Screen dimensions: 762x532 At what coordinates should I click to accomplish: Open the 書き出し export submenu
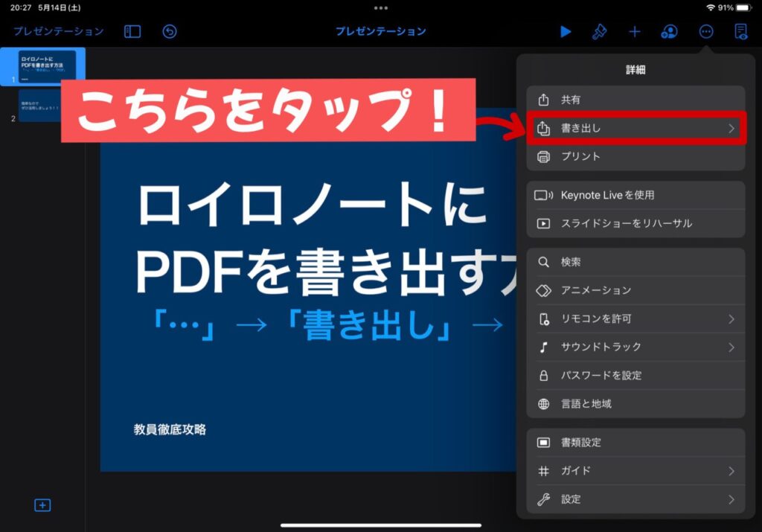point(635,128)
